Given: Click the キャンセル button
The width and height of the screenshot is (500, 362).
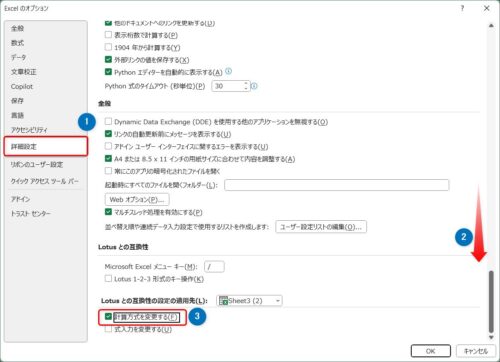Looking at the screenshot, I should pyautogui.click(x=476, y=351).
